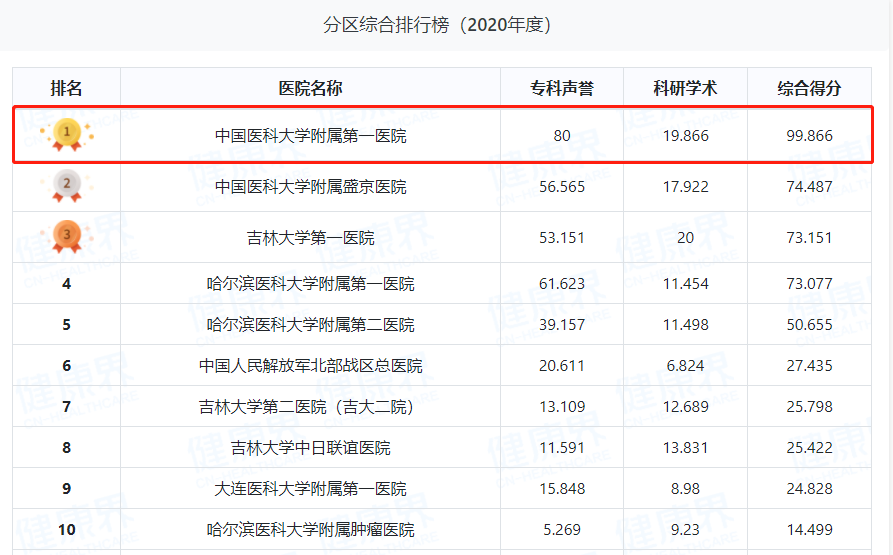Select hospital 中国医科大学附属第一医院

(x=310, y=135)
